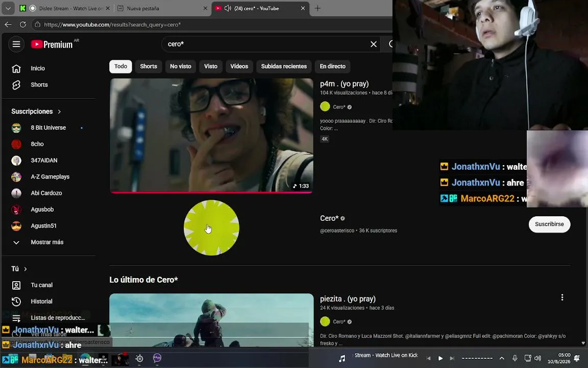This screenshot has height=368, width=588.
Task: Click the Cero* yellow channel avatar
Action: point(211,227)
